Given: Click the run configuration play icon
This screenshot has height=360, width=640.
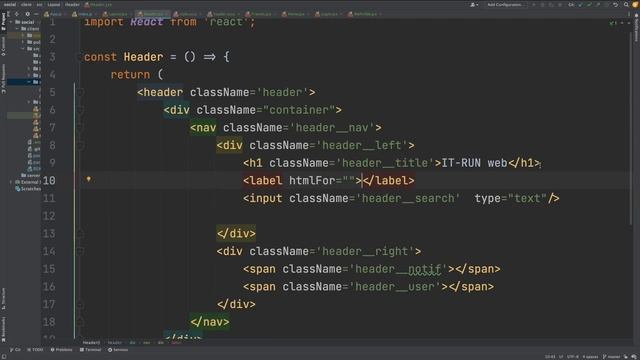Looking at the screenshot, I should [534, 5].
